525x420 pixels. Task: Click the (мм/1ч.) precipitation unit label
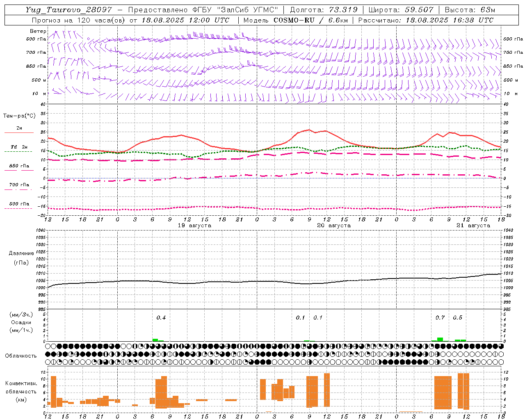(x=21, y=330)
